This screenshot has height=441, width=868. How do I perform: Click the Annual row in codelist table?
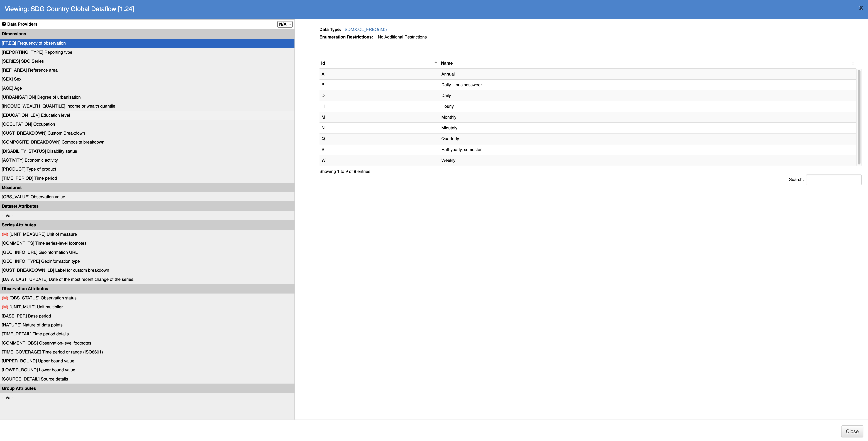pos(588,74)
